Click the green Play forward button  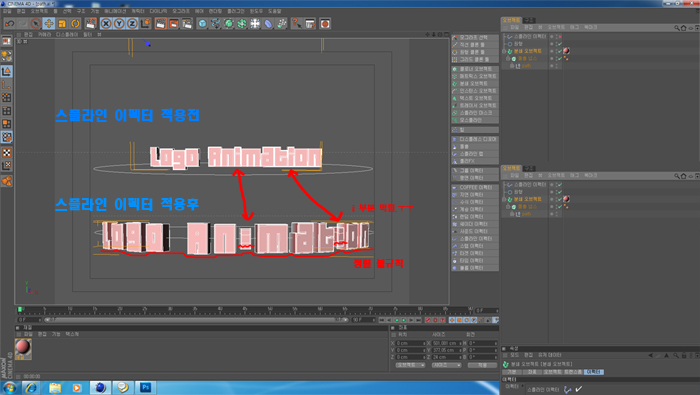[404, 320]
